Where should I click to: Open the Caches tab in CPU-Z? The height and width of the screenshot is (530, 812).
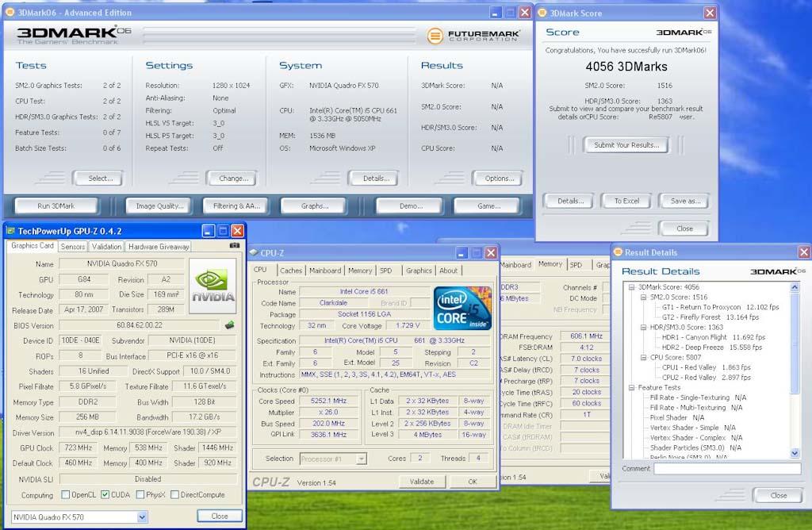pyautogui.click(x=291, y=271)
